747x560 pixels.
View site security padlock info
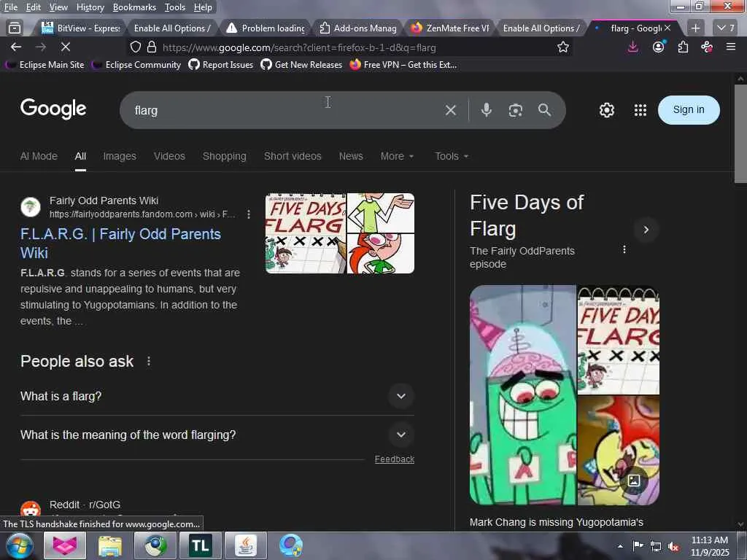(152, 47)
